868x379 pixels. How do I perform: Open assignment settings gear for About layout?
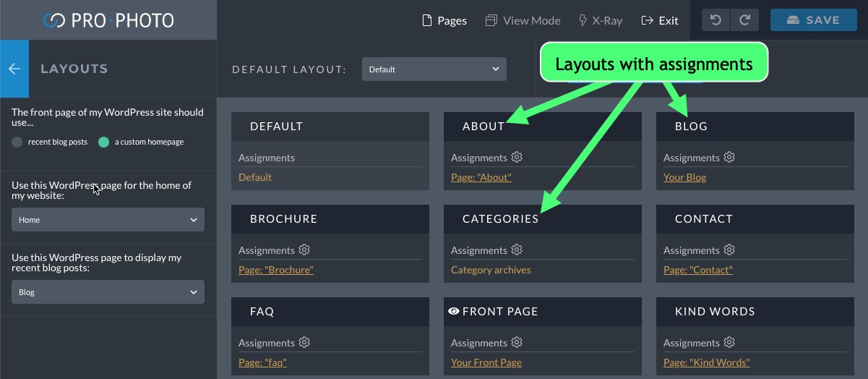click(517, 157)
